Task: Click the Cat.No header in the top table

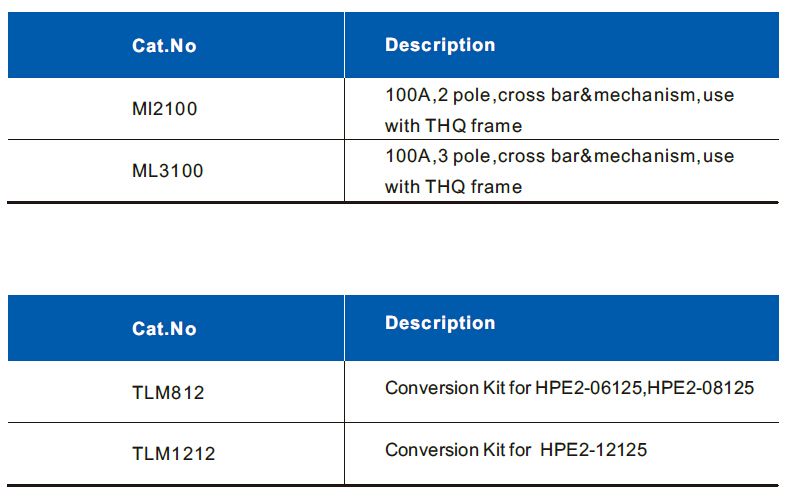Action: click(x=164, y=46)
